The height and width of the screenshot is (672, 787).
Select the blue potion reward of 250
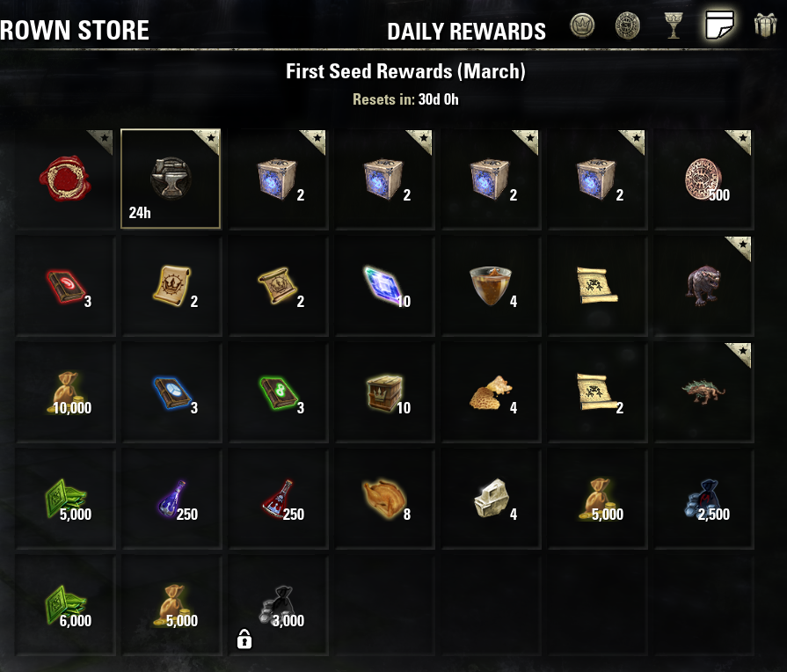click(x=171, y=499)
